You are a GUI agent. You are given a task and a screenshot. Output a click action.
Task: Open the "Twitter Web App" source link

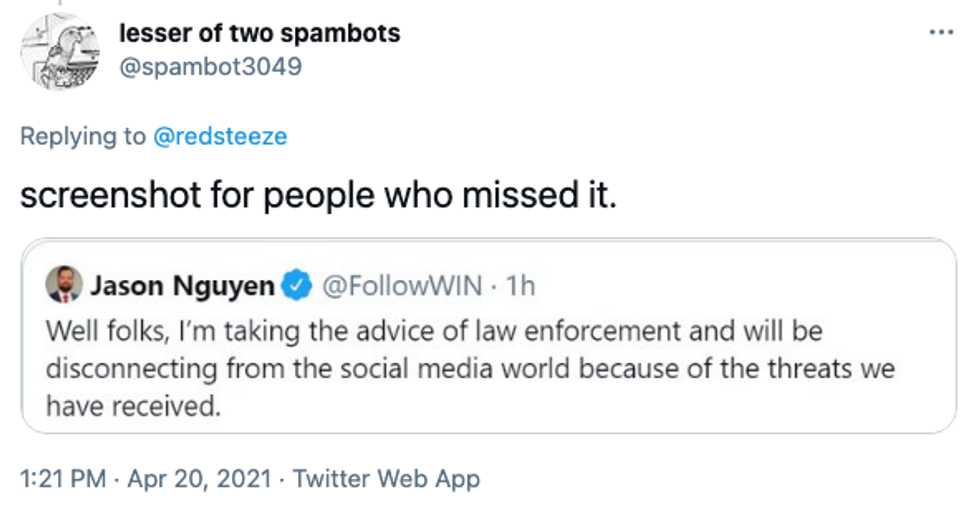pyautogui.click(x=386, y=479)
